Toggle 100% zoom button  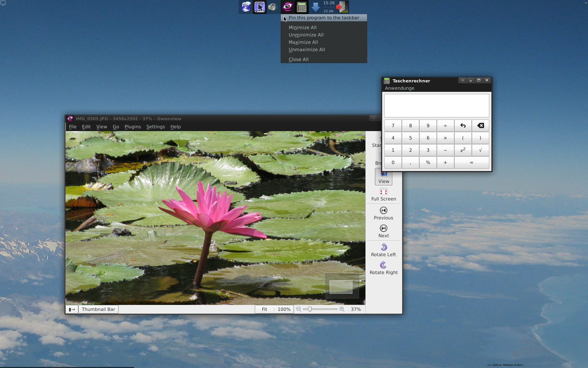[x=284, y=309]
